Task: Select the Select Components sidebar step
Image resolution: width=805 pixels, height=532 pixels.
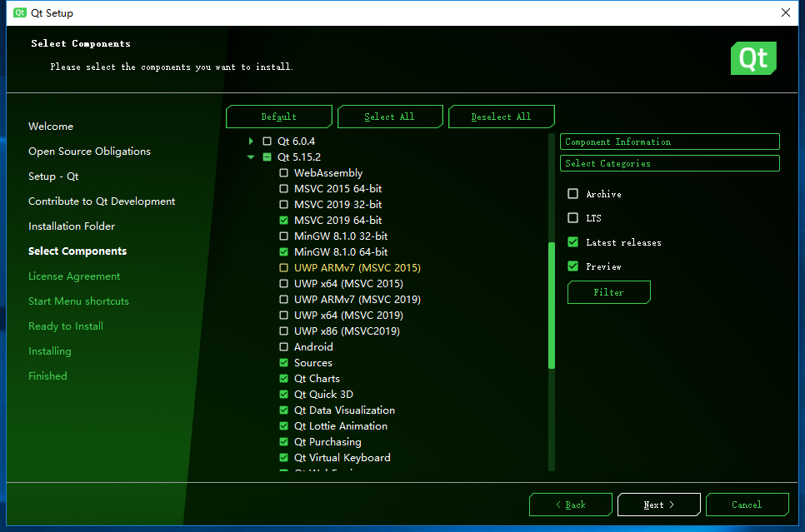Action: point(77,251)
